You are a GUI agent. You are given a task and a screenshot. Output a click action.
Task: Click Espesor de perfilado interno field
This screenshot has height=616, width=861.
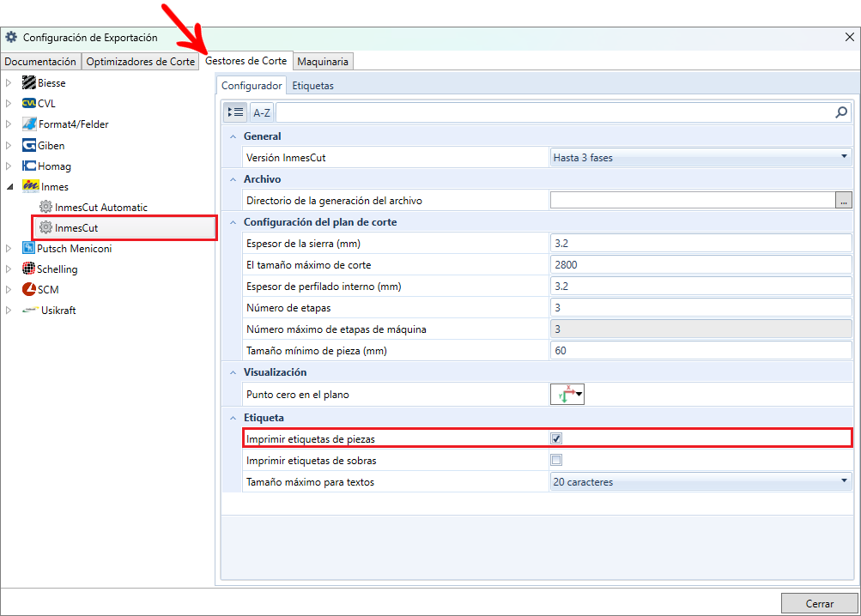[x=700, y=286]
